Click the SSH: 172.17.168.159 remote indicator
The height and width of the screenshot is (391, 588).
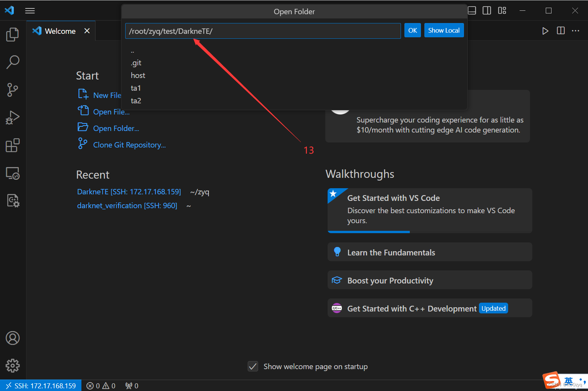click(41, 386)
